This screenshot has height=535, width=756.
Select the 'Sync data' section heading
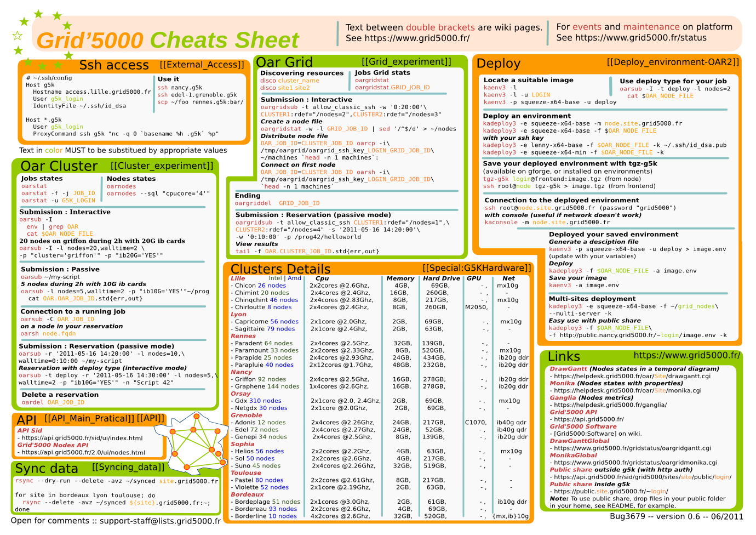(x=47, y=469)
